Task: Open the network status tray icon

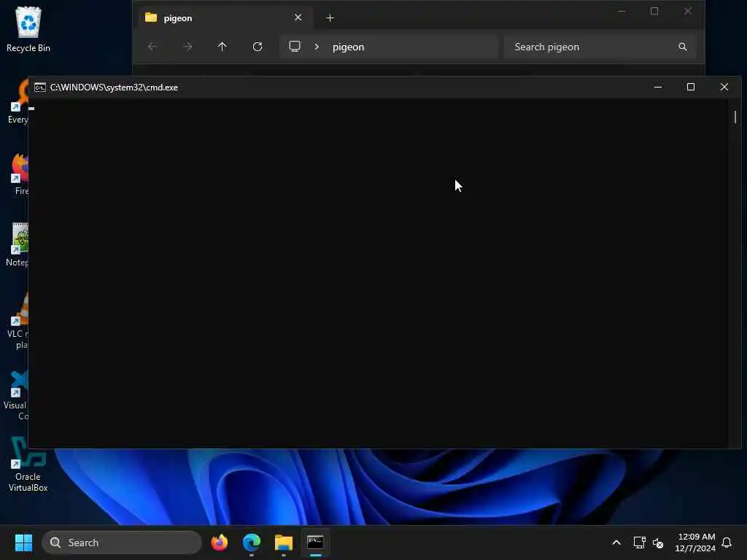Action: point(639,542)
